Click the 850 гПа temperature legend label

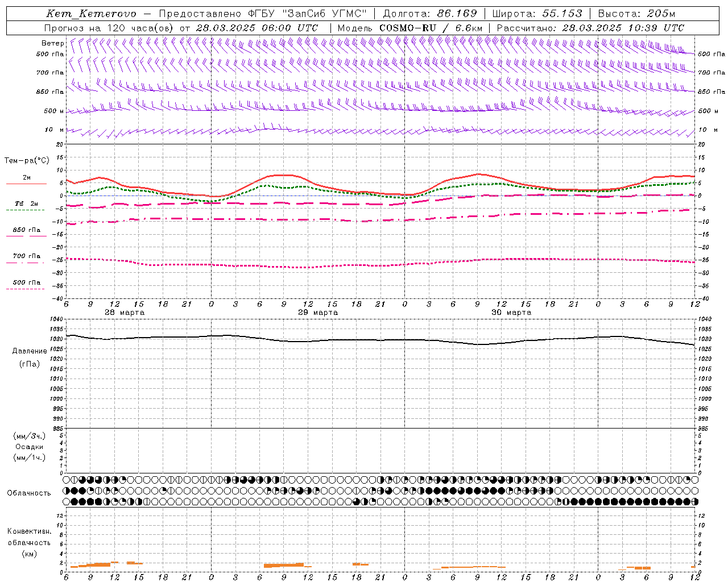[x=27, y=230]
